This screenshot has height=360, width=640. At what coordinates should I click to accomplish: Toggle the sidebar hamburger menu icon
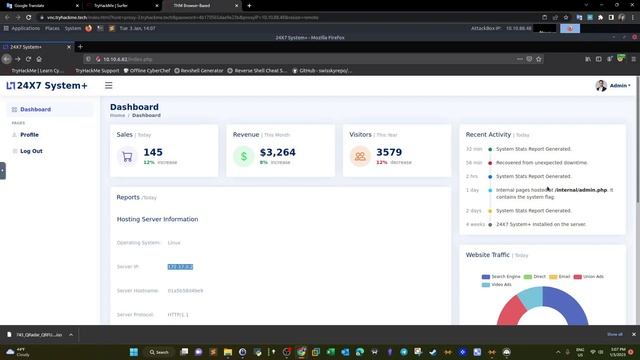click(109, 85)
